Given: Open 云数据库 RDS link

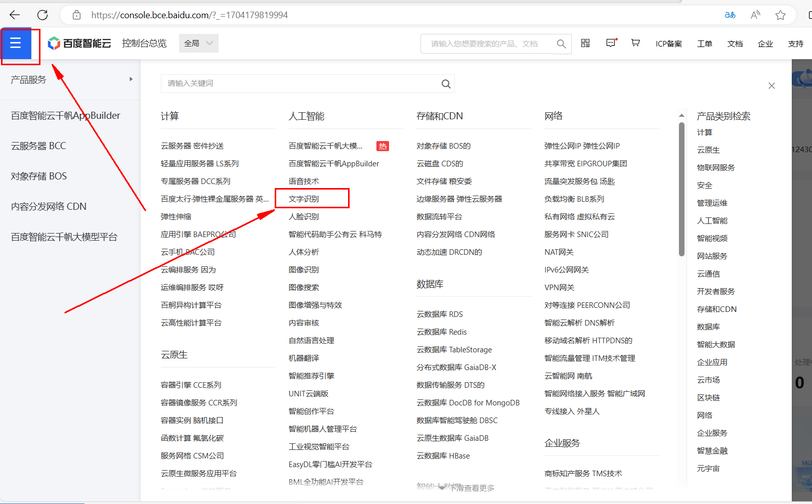Looking at the screenshot, I should coord(440,314).
